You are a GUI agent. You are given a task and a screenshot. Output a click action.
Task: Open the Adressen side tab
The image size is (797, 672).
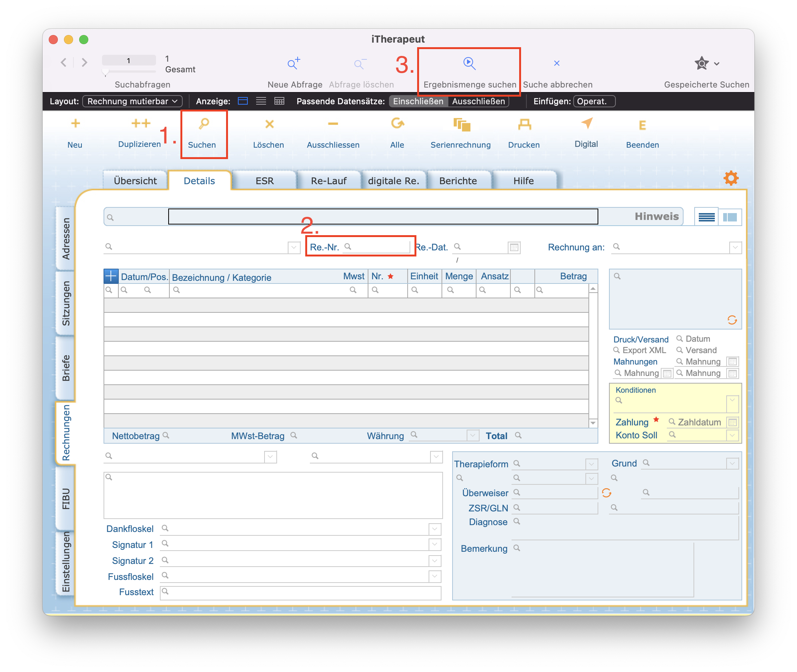[x=66, y=239]
